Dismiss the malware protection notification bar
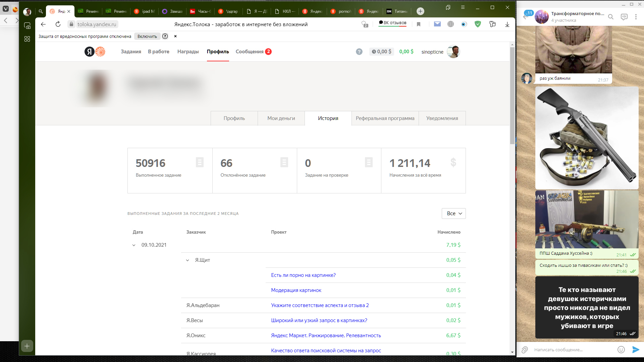Screen dimensions: 644x362 [175, 36]
